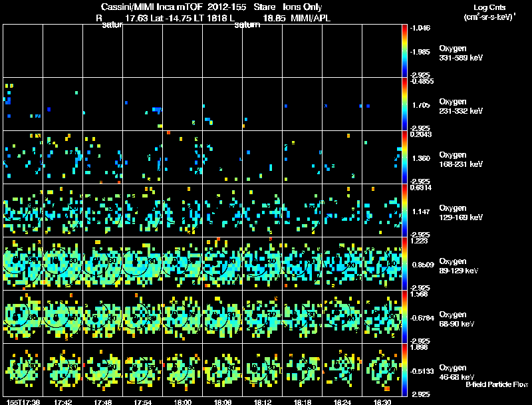Click the Oxygen 89-129 keV label

click(459, 266)
